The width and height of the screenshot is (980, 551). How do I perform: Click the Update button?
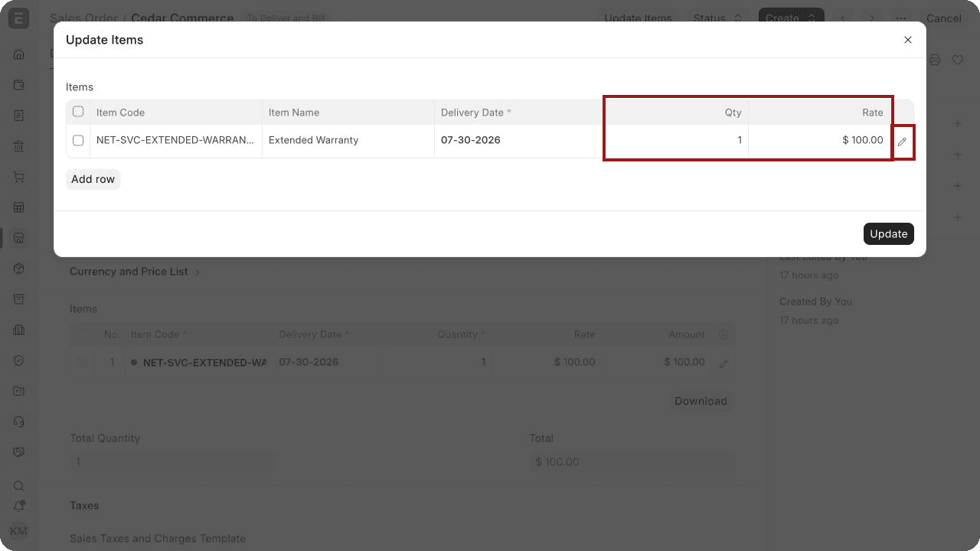tap(889, 234)
